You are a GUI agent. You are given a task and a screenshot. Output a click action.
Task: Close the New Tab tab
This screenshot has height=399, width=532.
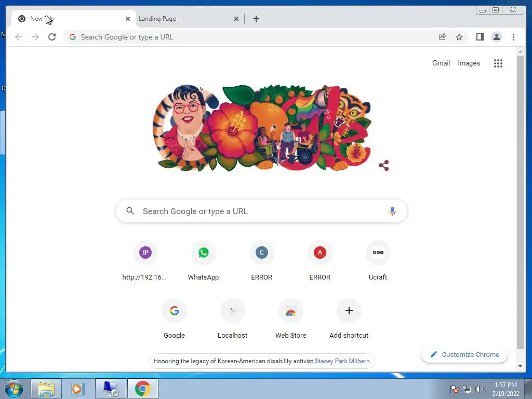(x=128, y=19)
